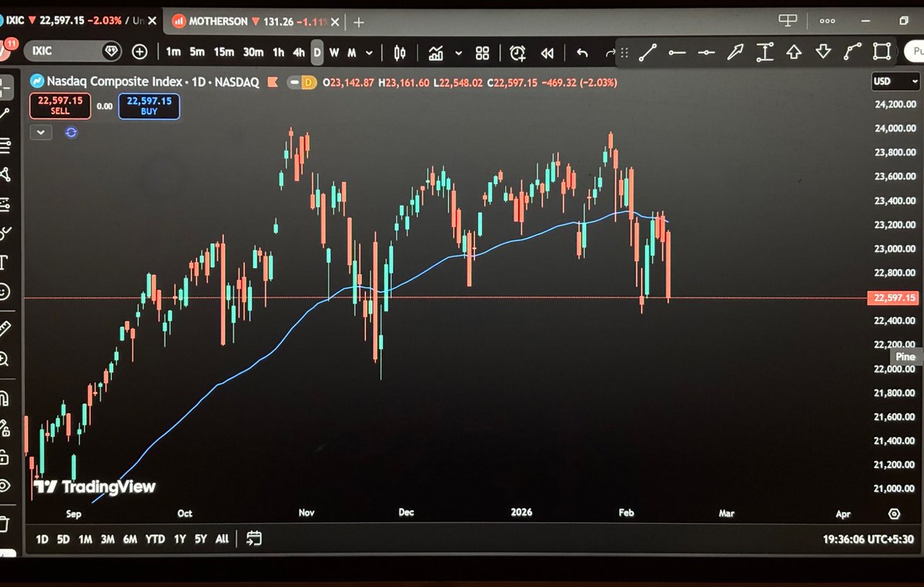The height and width of the screenshot is (587, 924).
Task: Create a new alert with clock icon
Action: (x=517, y=53)
